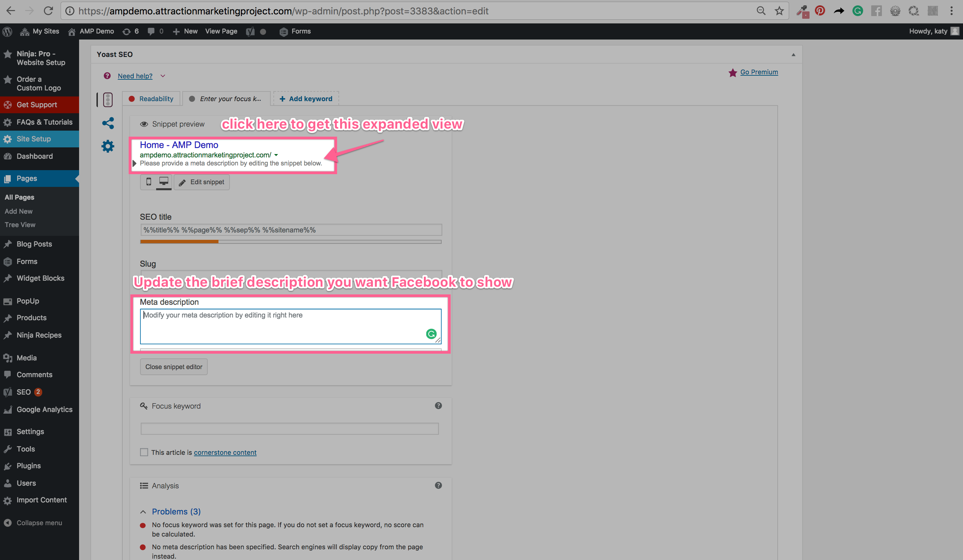963x560 pixels.
Task: Open Yoast advanced gear settings icon
Action: [x=108, y=146]
